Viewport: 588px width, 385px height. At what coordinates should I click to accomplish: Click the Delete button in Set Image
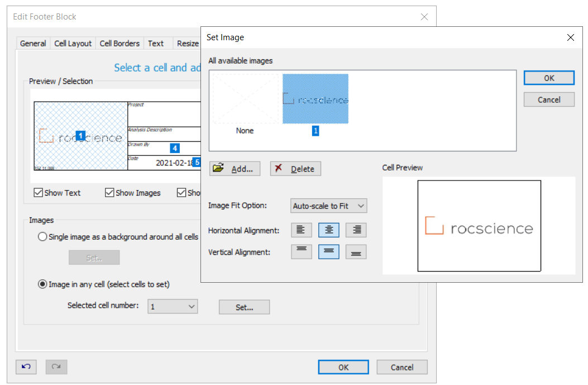point(295,168)
